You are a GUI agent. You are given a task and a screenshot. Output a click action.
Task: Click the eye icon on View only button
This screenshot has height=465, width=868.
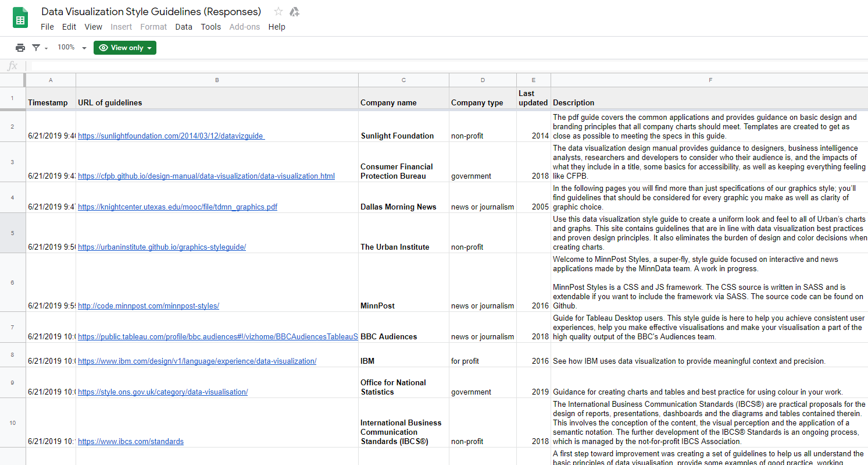point(103,47)
